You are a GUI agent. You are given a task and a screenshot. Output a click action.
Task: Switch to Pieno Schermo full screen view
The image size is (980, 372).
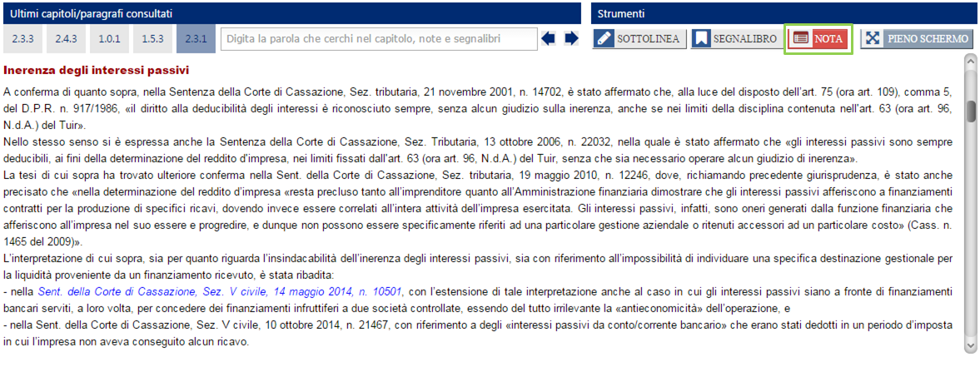tap(917, 38)
